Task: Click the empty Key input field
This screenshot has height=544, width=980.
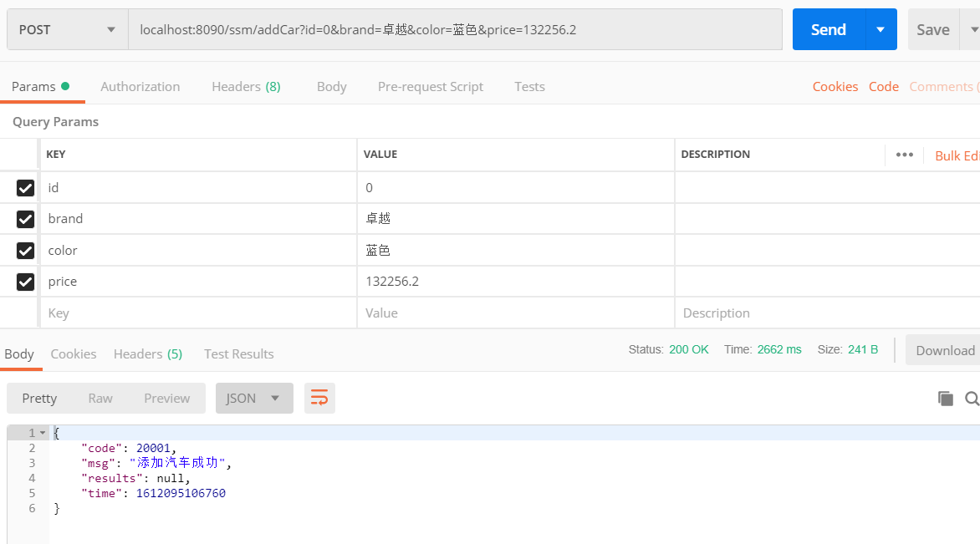Action: 198,313
